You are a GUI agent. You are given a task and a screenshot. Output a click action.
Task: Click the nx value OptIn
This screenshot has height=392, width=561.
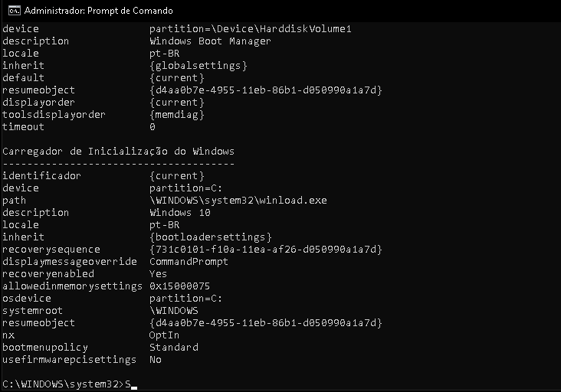pyautogui.click(x=164, y=335)
